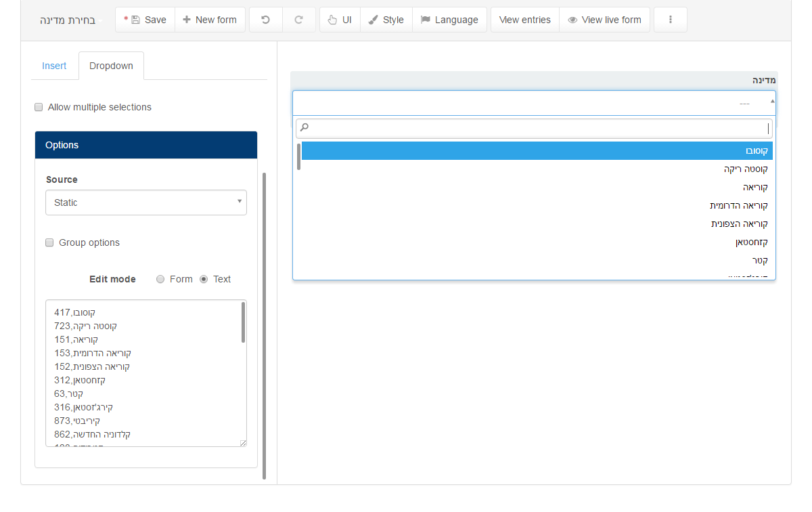
Task: Select the קוסטה ריקה option
Action: (537, 169)
